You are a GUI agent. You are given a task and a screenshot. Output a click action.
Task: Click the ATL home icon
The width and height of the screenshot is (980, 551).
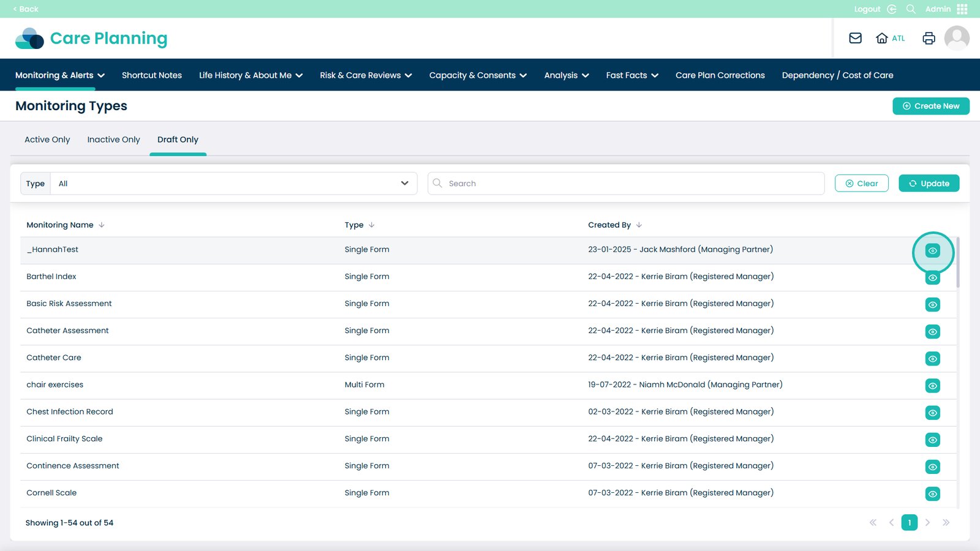882,38
